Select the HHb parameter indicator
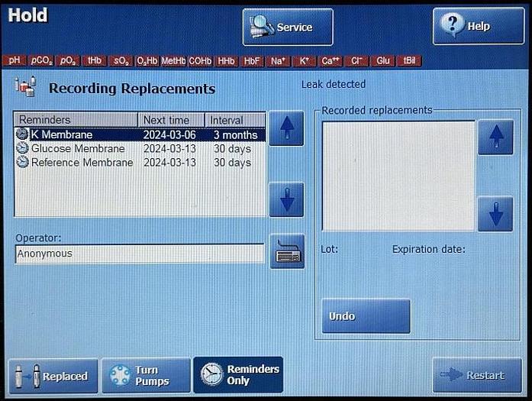Image resolution: width=532 pixels, height=401 pixels. coord(226,61)
